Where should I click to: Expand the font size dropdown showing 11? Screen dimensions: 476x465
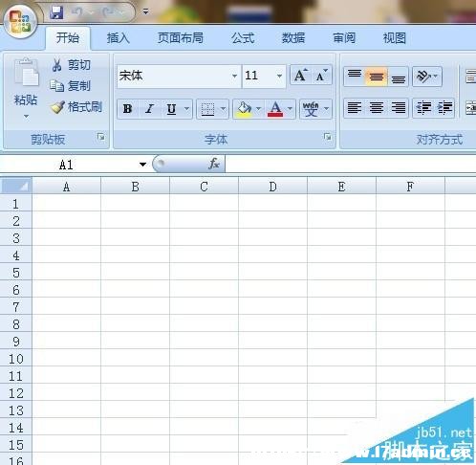point(279,76)
